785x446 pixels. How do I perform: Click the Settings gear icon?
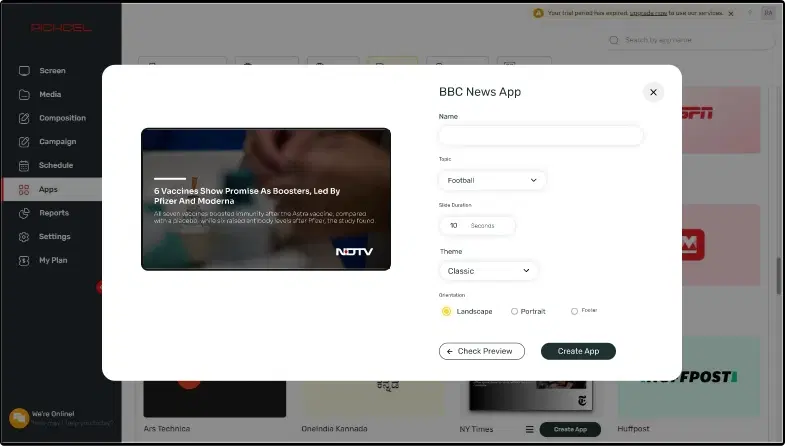(x=24, y=236)
